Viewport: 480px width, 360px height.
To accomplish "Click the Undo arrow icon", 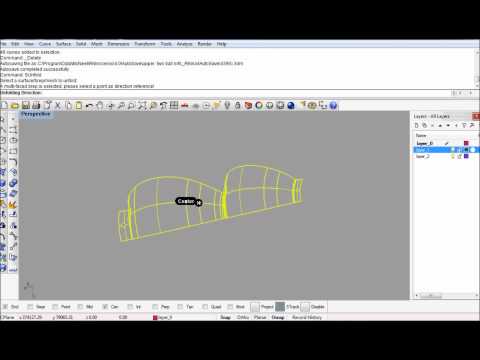I will (89, 106).
